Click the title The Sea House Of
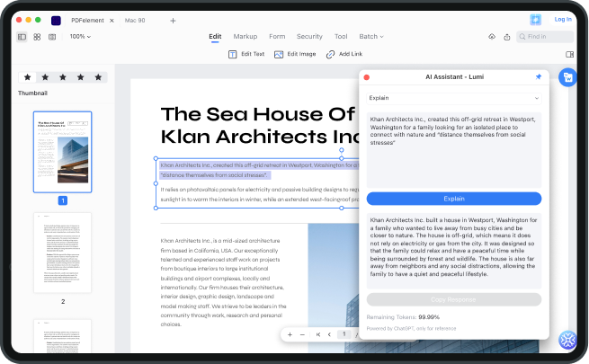The image size is (589, 364). pos(258,114)
